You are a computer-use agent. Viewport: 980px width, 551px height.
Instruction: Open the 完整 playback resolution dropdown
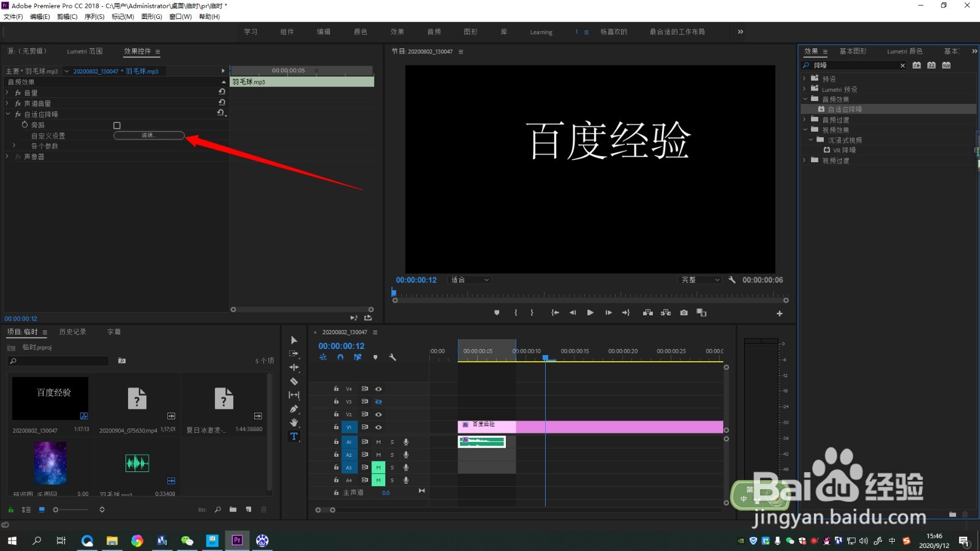pos(701,280)
